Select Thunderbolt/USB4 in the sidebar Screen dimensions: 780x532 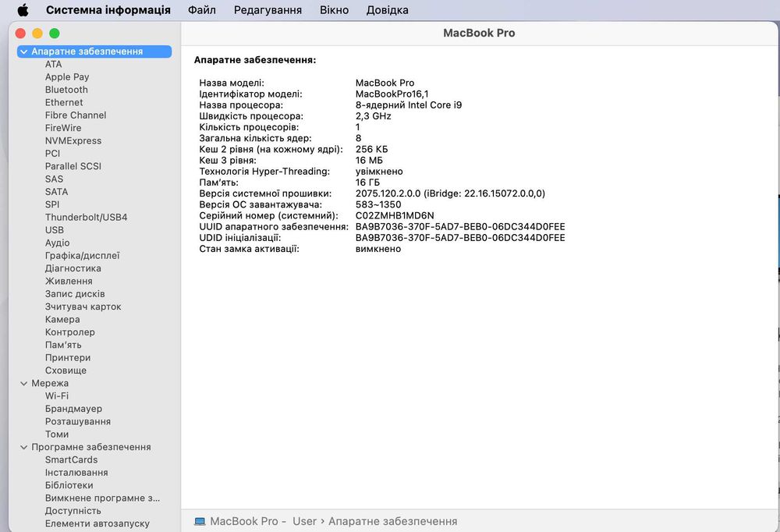(86, 217)
